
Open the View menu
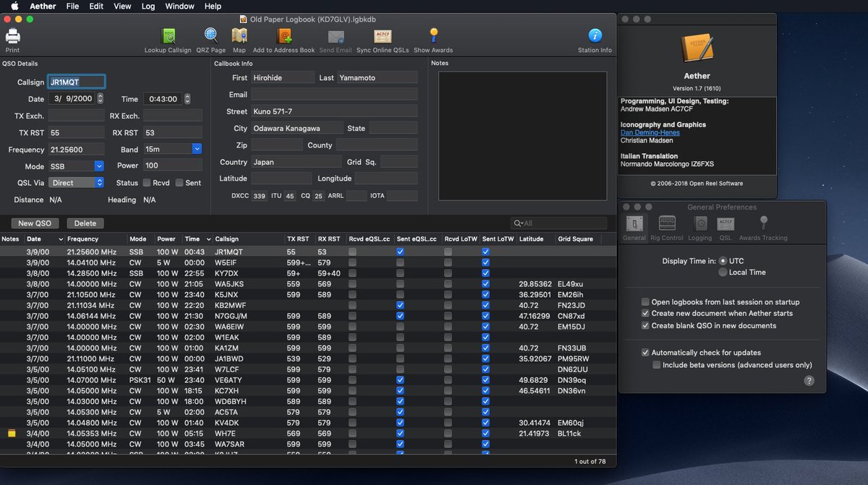point(122,6)
